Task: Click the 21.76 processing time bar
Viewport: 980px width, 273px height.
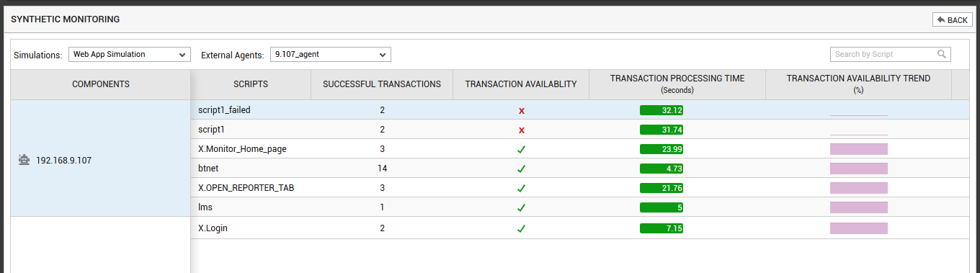Action: coord(661,188)
